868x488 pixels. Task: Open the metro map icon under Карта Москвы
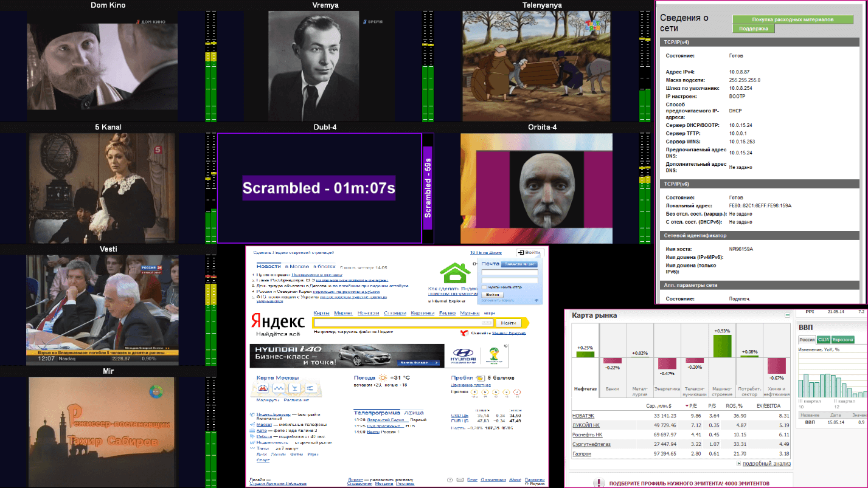pyautogui.click(x=264, y=388)
